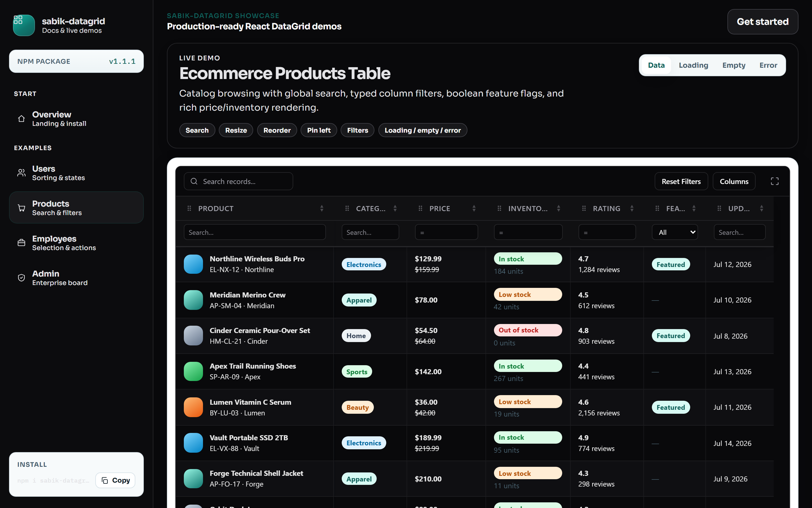Grab the Rating column drag handle
This screenshot has width=812, height=508.
click(x=584, y=208)
